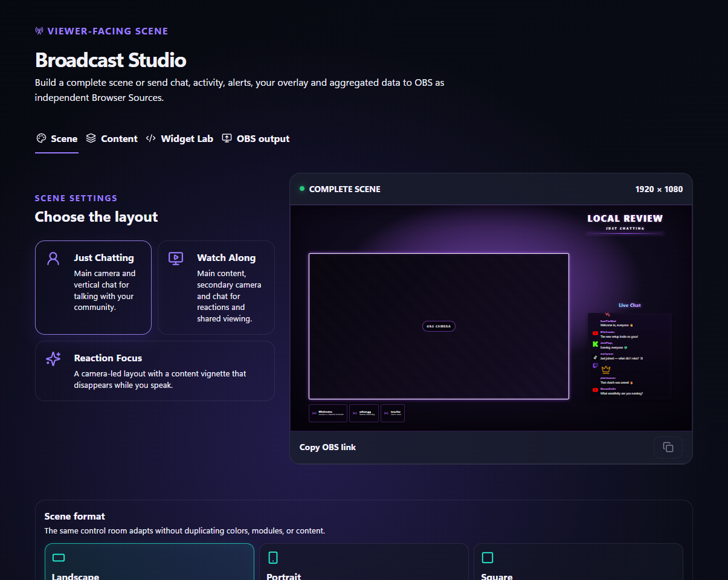Click the OBS CAMERA pill in the preview
728x580 pixels.
click(x=439, y=326)
